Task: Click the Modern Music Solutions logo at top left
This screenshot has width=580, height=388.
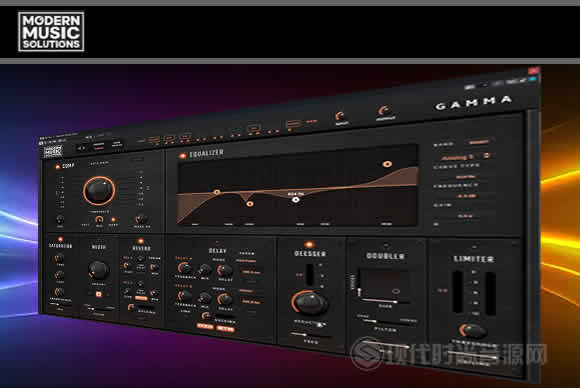Action: [51, 31]
